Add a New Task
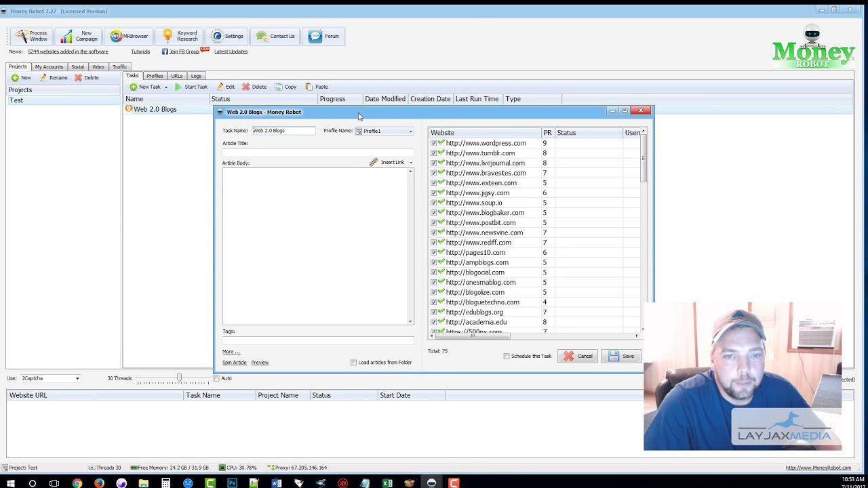 (x=144, y=87)
